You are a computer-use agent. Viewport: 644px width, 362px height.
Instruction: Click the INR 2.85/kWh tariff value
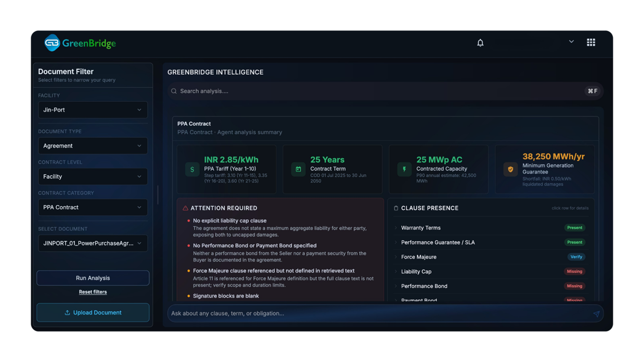pyautogui.click(x=231, y=160)
